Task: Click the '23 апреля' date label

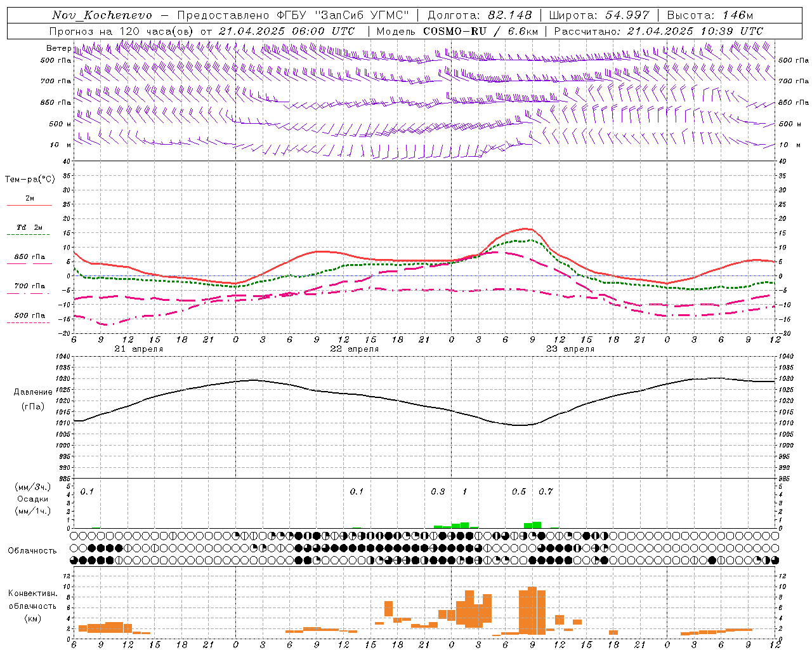Action: click(x=570, y=349)
